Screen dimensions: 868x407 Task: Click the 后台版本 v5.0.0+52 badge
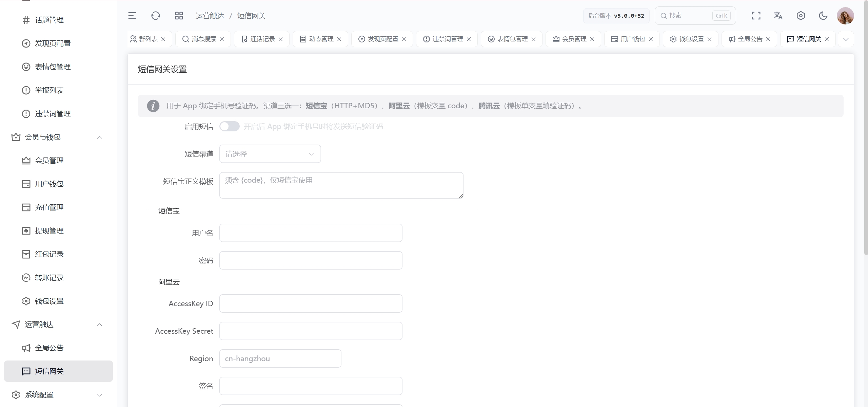tap(616, 16)
